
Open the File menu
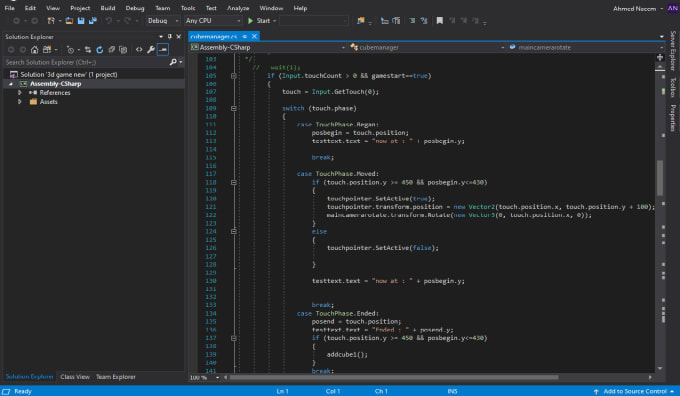tap(10, 8)
